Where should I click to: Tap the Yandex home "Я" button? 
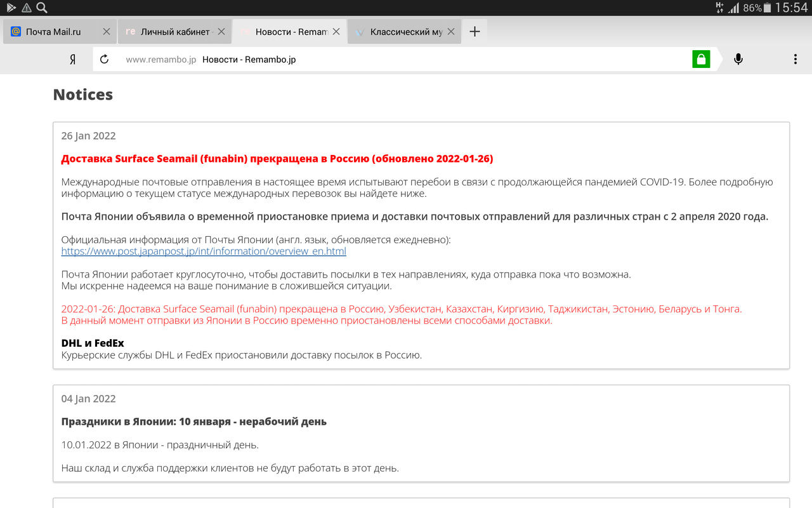tap(73, 60)
